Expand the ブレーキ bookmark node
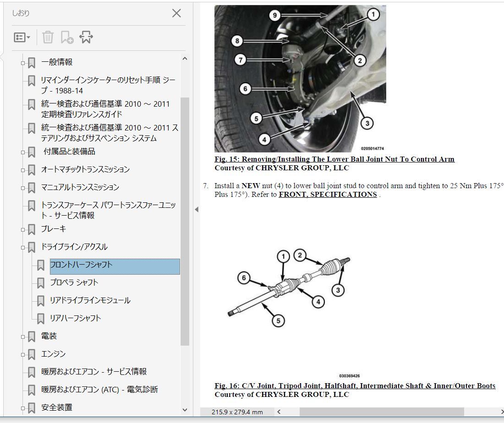 point(23,230)
